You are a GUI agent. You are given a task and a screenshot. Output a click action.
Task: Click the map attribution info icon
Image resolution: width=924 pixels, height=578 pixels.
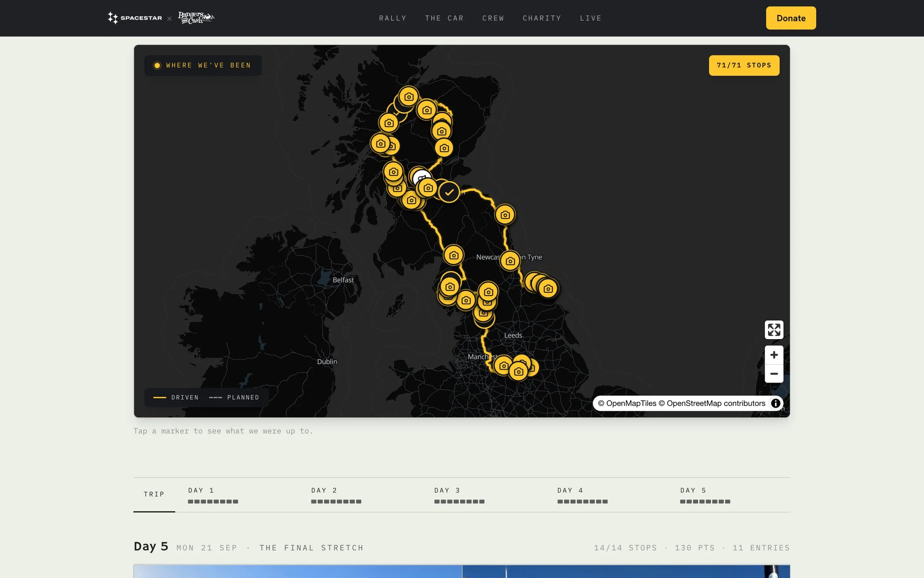(x=775, y=403)
